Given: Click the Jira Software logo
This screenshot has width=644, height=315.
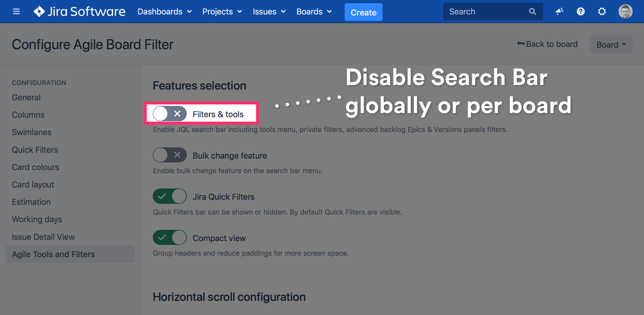Looking at the screenshot, I should [79, 12].
